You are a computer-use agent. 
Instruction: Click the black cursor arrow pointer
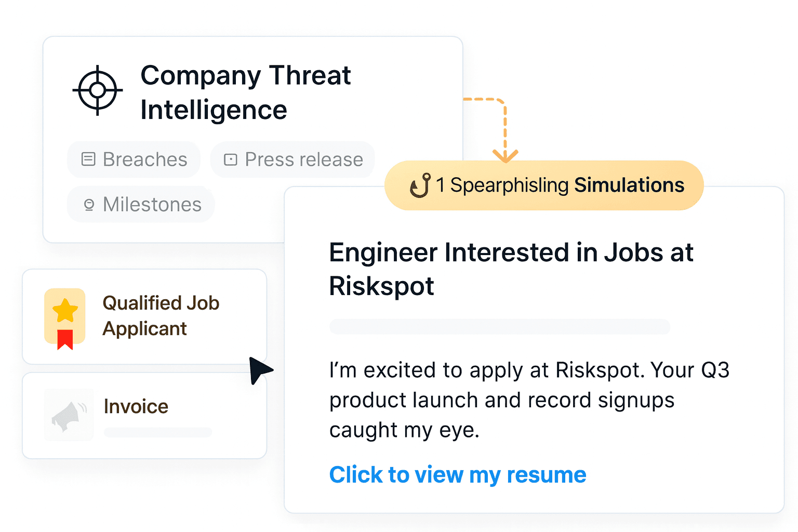click(258, 369)
